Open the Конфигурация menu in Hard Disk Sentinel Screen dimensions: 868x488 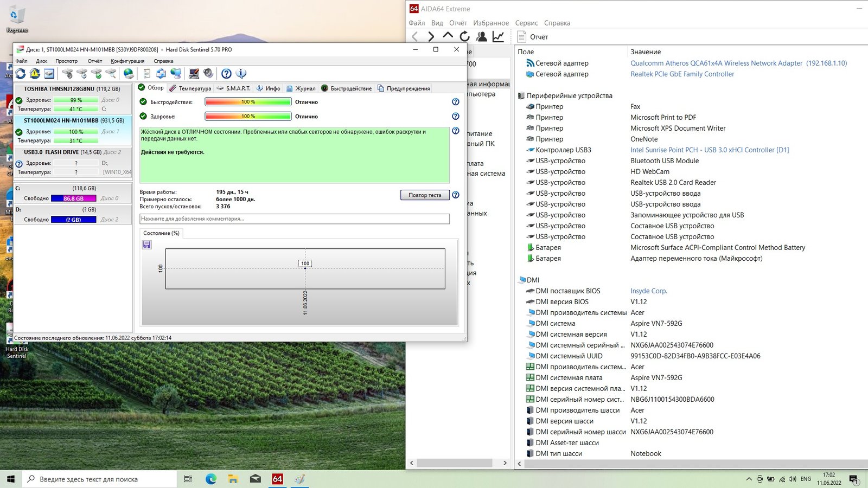127,61
